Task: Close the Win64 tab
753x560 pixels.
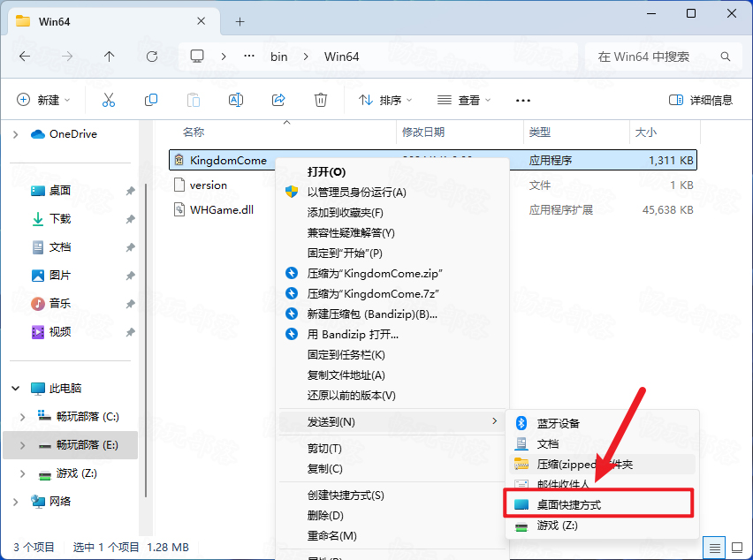Action: pos(202,21)
